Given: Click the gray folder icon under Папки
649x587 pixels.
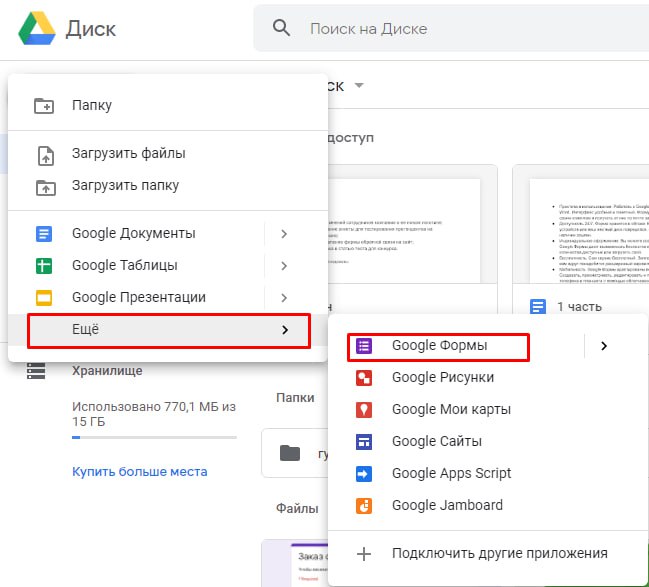Looking at the screenshot, I should 290,453.
